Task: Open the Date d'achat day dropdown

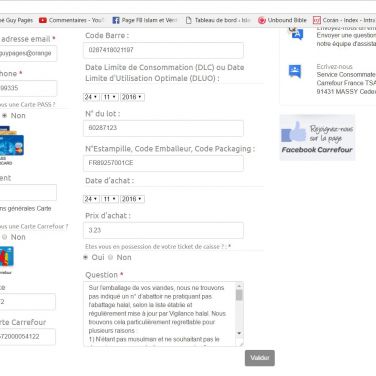Action: tap(91, 199)
